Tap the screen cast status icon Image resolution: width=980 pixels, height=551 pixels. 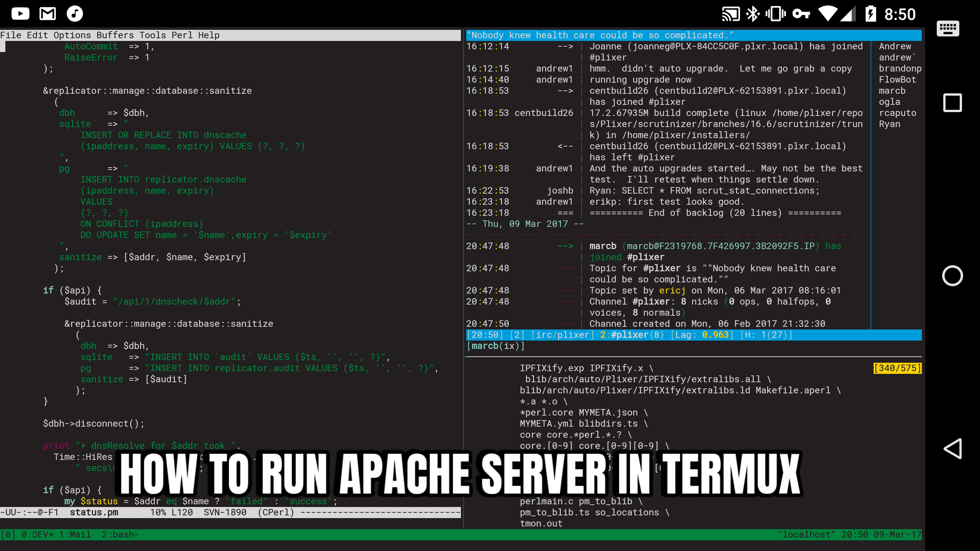click(x=731, y=14)
